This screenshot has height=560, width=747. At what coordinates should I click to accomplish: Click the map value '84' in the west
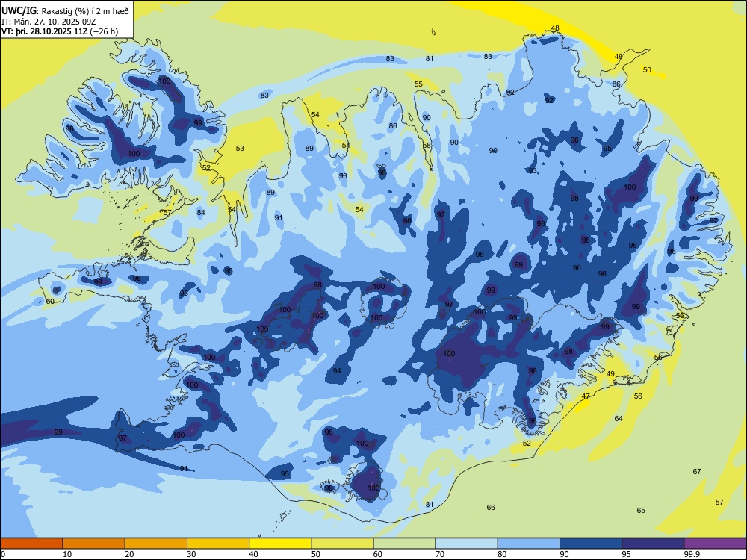[x=201, y=212]
